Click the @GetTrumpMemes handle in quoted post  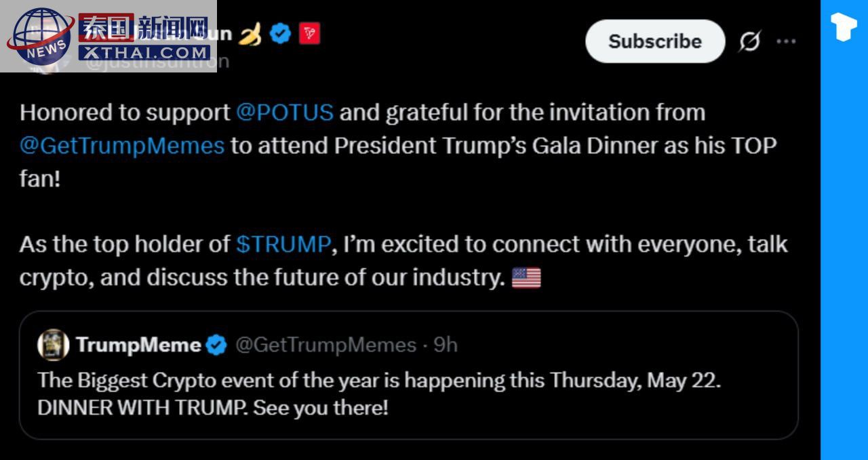325,345
